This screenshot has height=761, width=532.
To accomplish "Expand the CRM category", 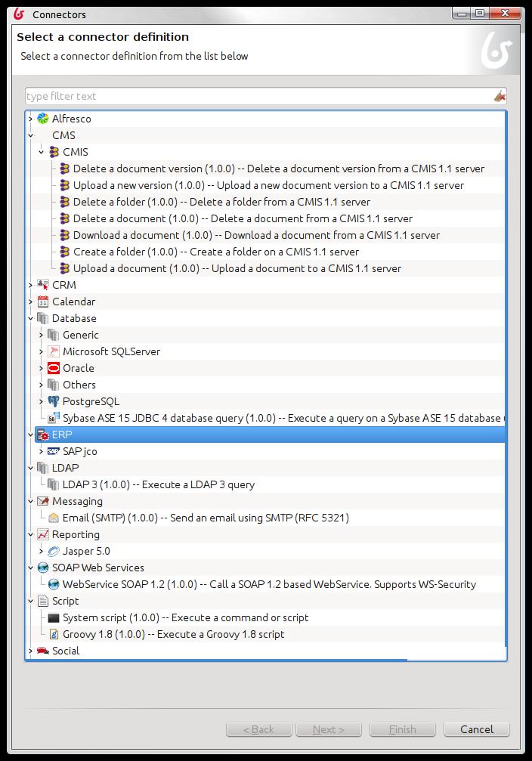I will 30,285.
